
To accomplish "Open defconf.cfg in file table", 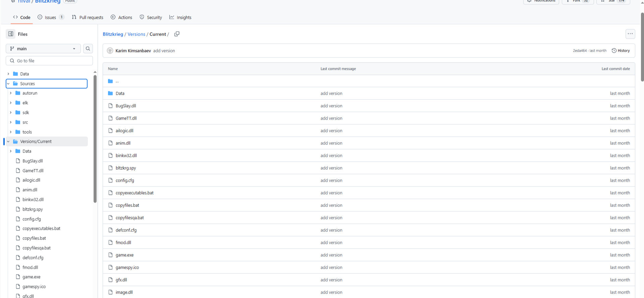I will pos(126,230).
